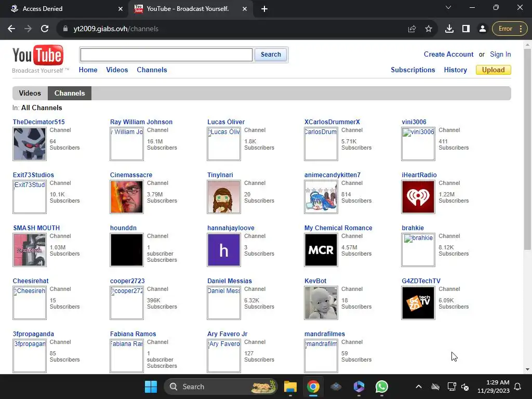Open WhatsApp from the taskbar
This screenshot has width=532, height=399.
tap(382, 387)
